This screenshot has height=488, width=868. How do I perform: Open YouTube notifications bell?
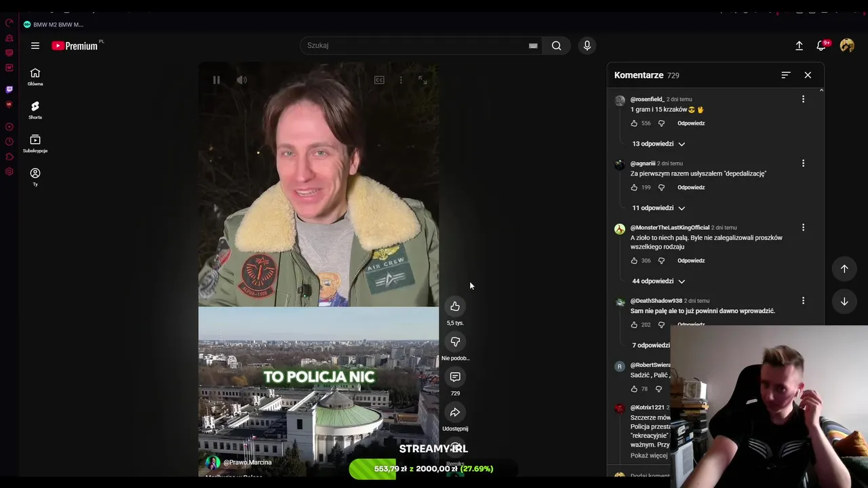(821, 45)
